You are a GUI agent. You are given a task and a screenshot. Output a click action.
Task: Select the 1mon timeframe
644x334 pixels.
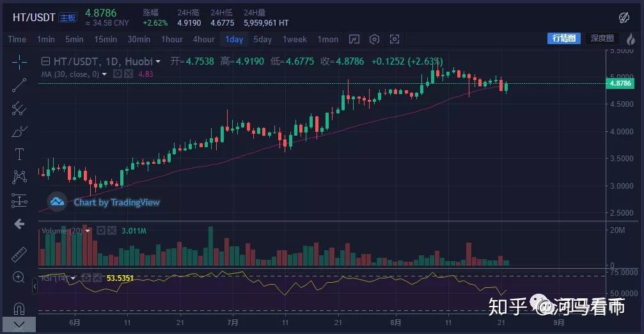pos(327,40)
